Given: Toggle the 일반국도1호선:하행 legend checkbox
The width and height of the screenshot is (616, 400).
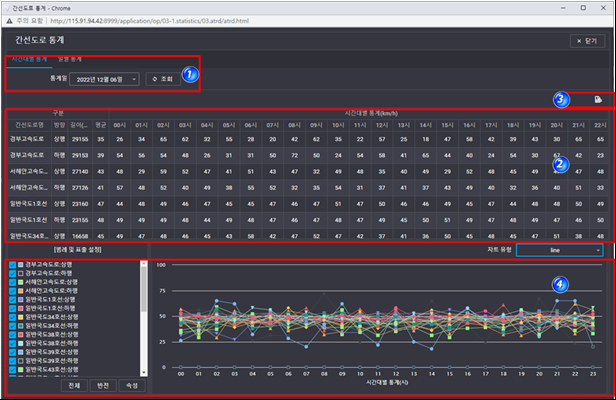Looking at the screenshot, I should [x=13, y=308].
